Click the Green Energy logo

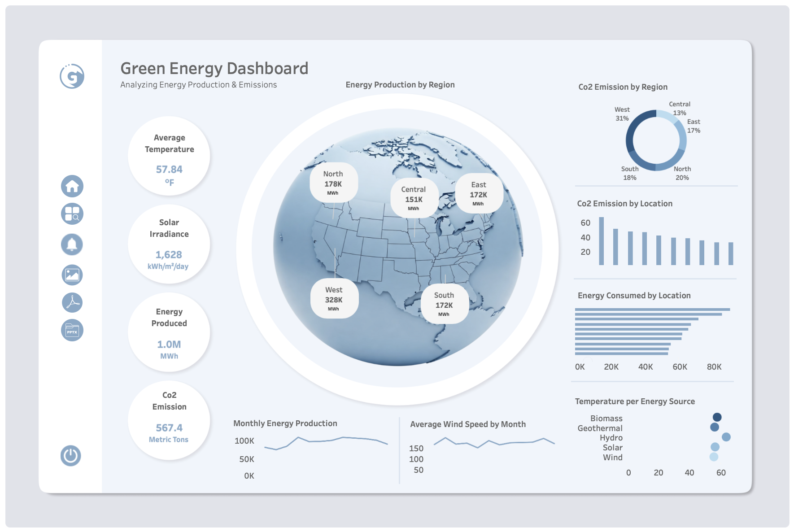coord(71,76)
